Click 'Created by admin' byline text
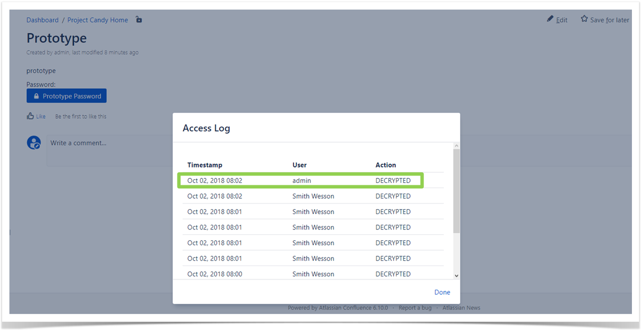 pyautogui.click(x=48, y=53)
